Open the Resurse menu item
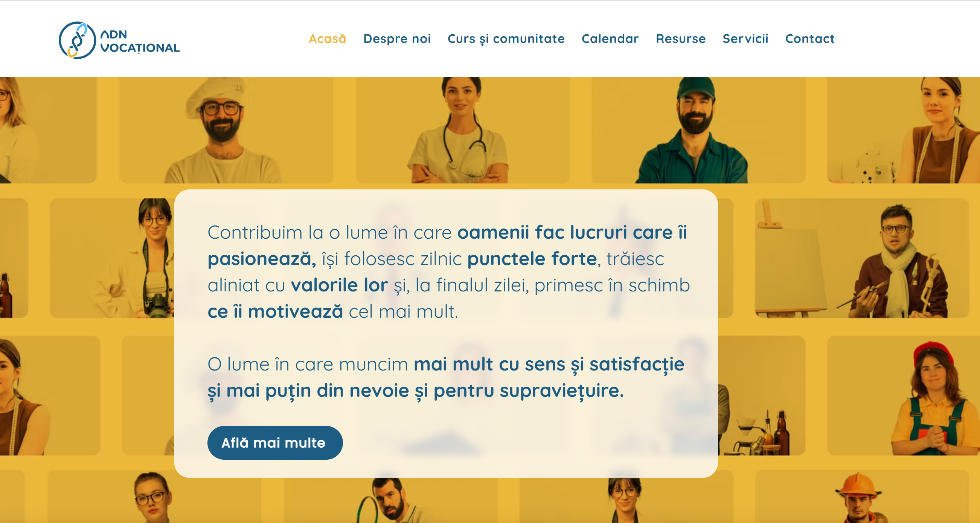The image size is (980, 523). tap(681, 38)
